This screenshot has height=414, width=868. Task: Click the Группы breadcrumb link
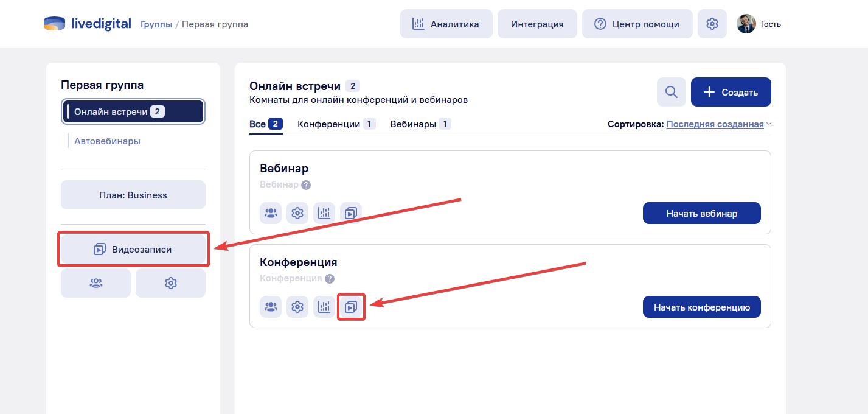click(x=156, y=24)
